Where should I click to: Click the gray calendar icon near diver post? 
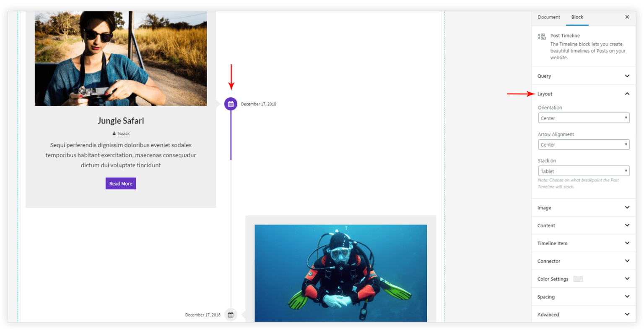tap(231, 314)
